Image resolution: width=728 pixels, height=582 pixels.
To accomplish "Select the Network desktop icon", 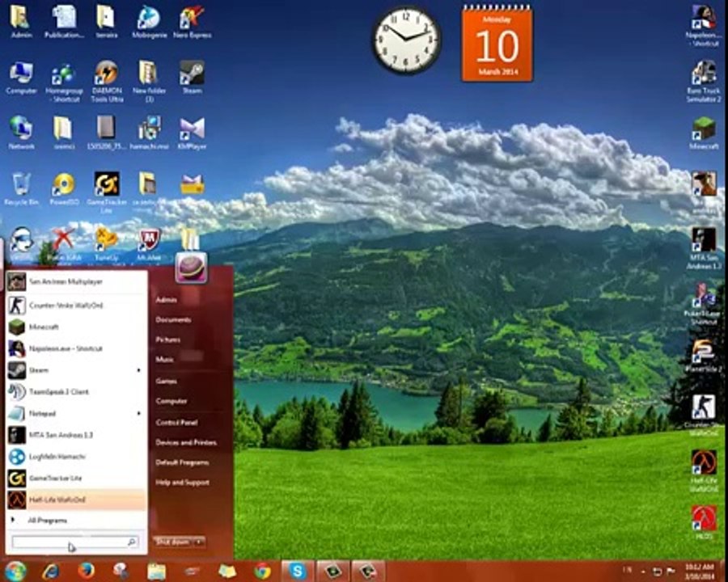I will point(21,133).
